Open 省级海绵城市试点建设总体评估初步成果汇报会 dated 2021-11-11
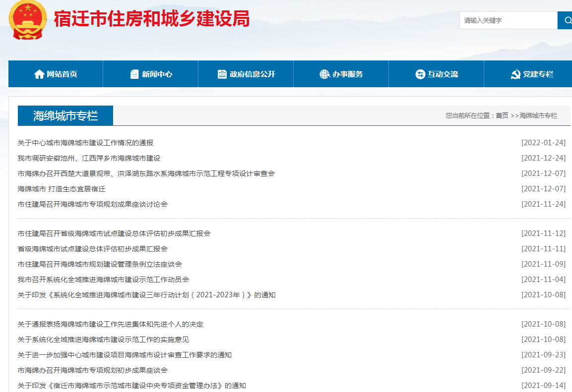Image resolution: width=572 pixels, height=392 pixels. tap(93, 248)
